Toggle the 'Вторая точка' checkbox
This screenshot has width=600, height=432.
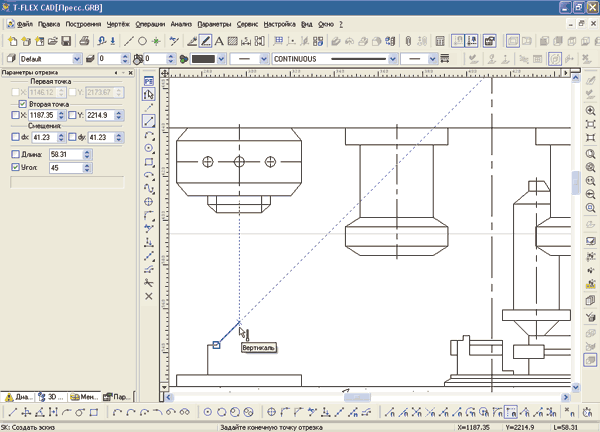[x=23, y=103]
